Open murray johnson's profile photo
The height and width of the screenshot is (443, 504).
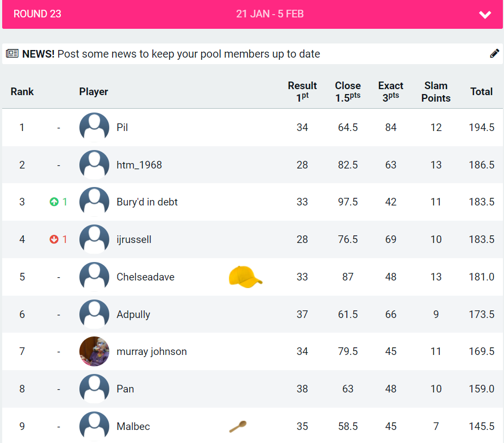[94, 352]
